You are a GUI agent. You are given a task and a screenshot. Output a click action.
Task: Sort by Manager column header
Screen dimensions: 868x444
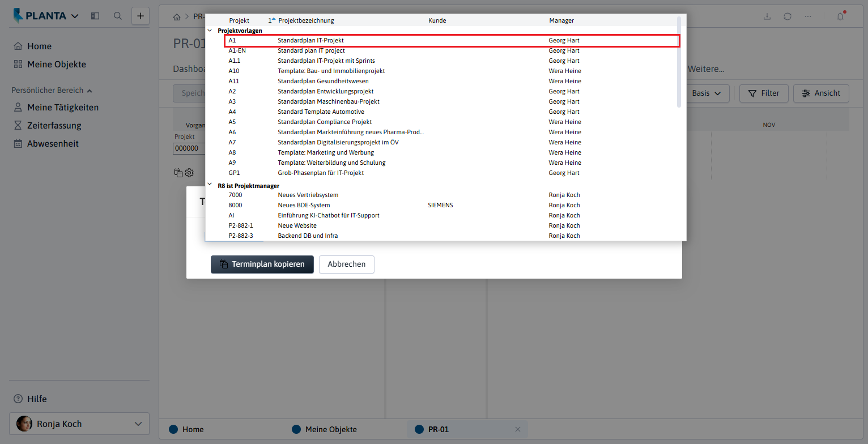point(561,21)
